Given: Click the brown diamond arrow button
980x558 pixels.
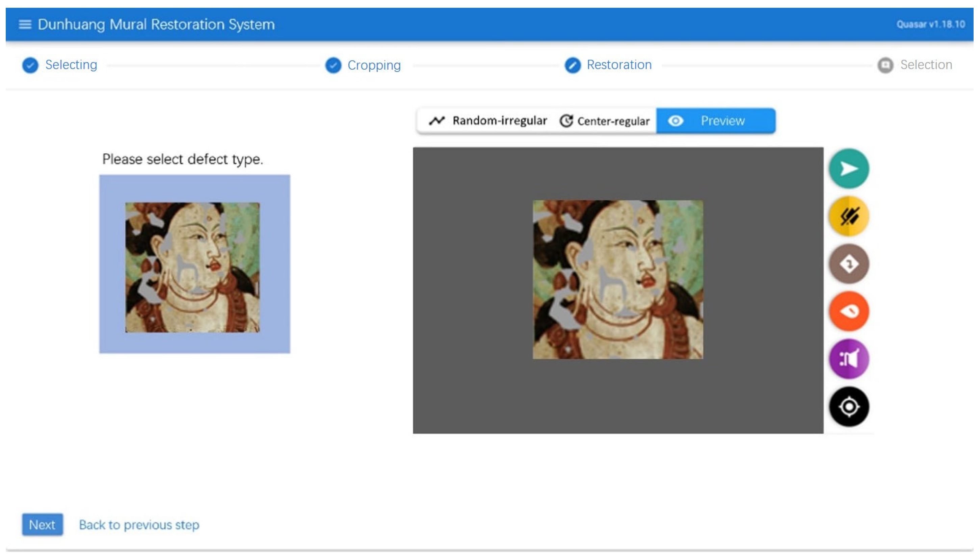Looking at the screenshot, I should coord(849,264).
